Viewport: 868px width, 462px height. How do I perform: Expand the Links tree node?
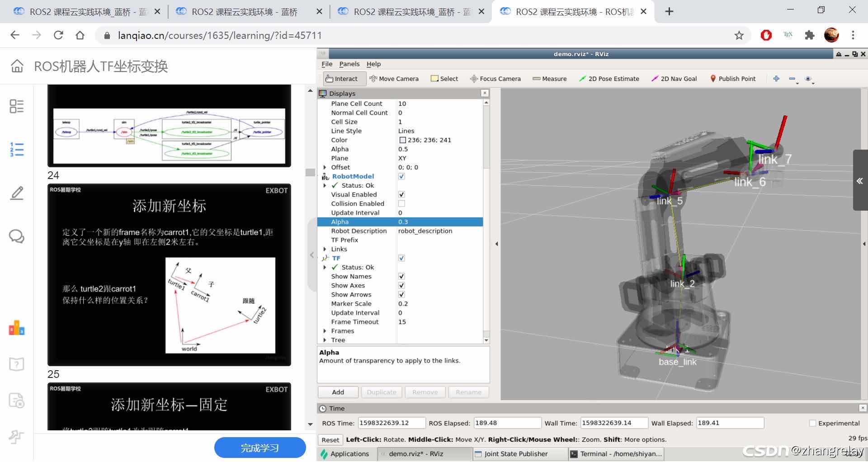(x=325, y=249)
